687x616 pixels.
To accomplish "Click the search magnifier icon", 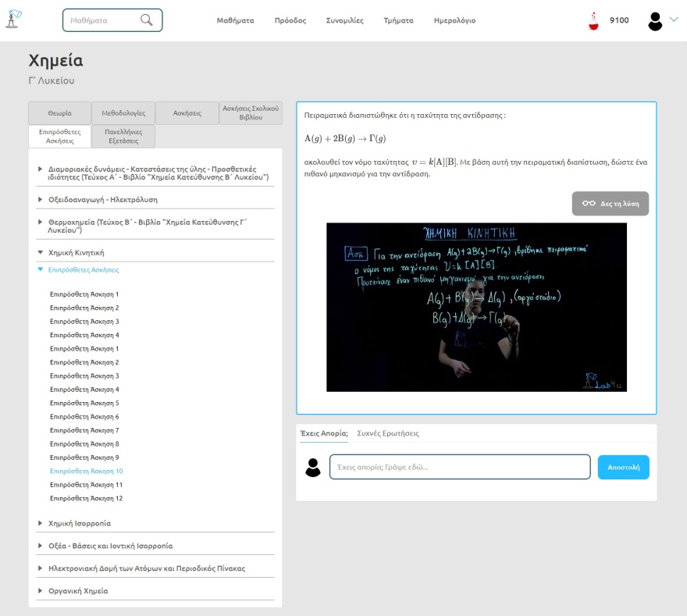I will click(x=146, y=20).
